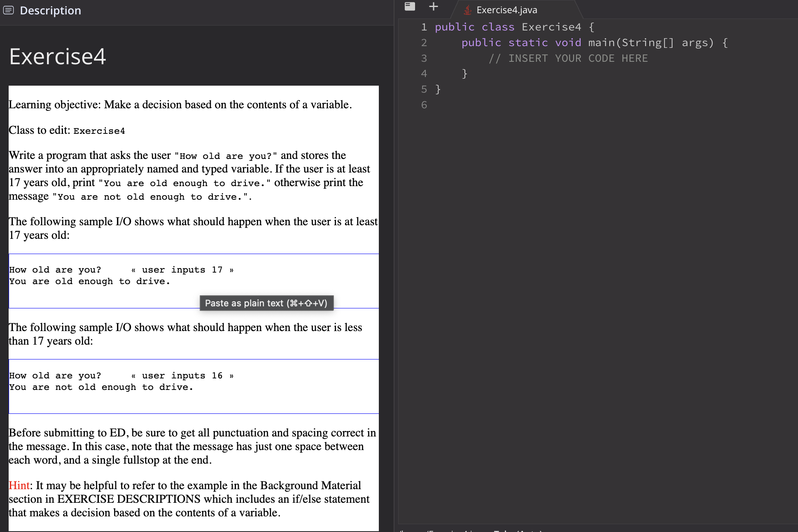Click the Paste as plain text tooltip

(x=266, y=303)
